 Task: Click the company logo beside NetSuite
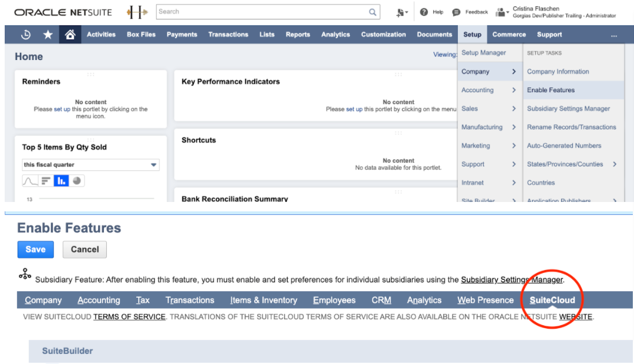(137, 12)
